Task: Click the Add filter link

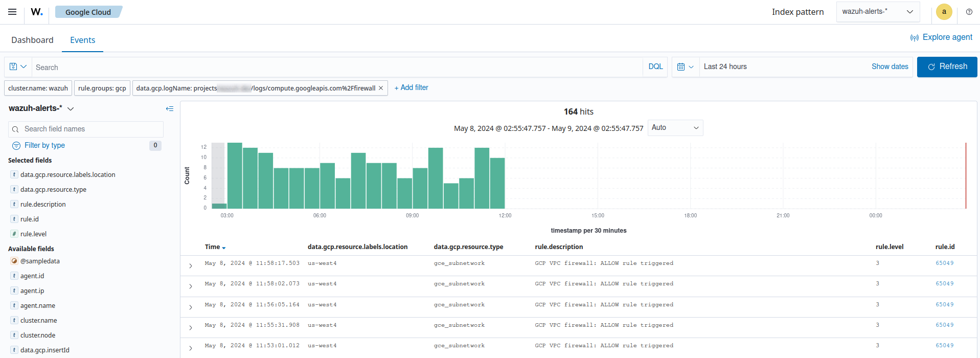Action: point(411,88)
